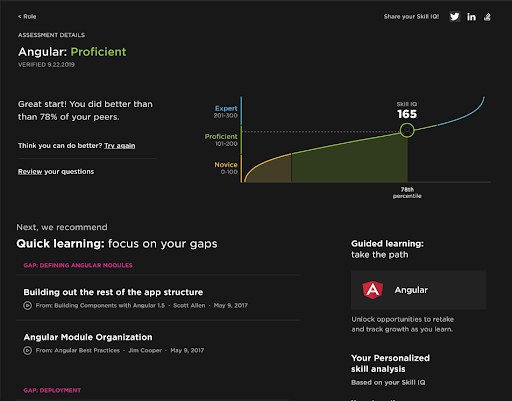The image size is (512, 401).
Task: Select the Proficient 101-200 level label
Action: point(221,140)
